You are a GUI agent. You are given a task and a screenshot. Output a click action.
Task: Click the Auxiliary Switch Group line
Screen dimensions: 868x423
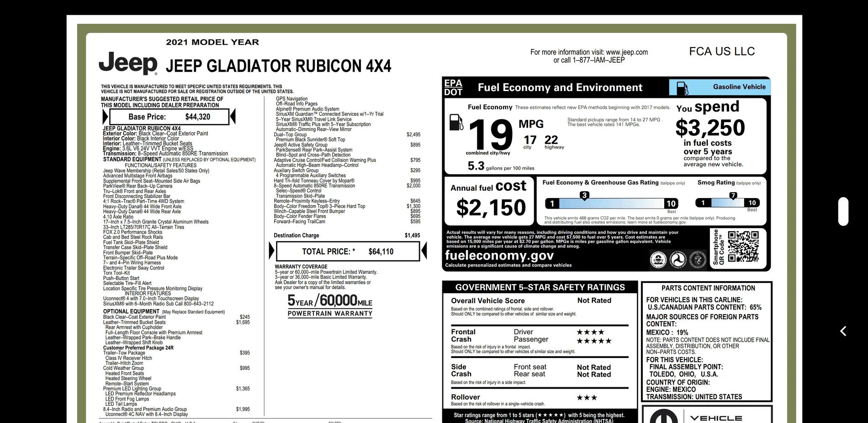click(347, 170)
